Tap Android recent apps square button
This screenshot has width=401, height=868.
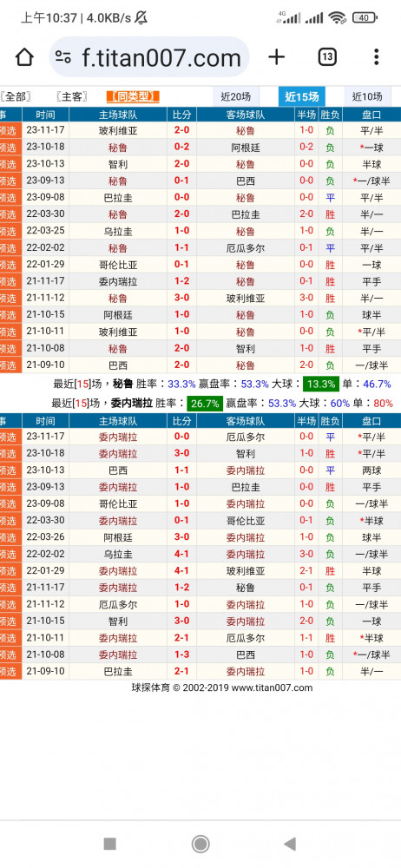point(109,844)
